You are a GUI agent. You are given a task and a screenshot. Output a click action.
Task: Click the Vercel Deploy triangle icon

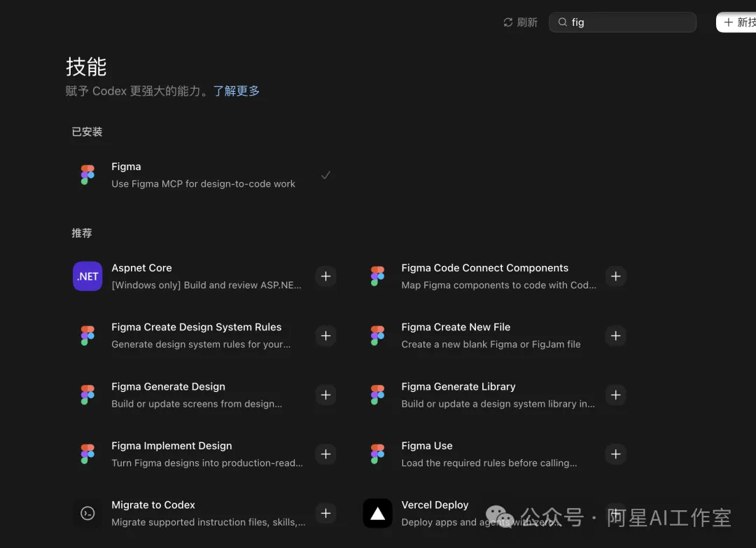click(377, 513)
